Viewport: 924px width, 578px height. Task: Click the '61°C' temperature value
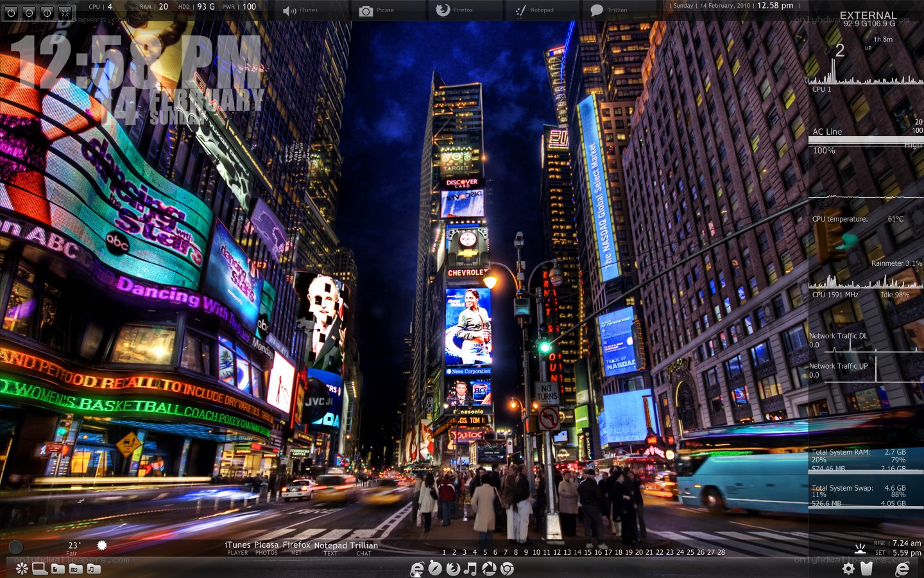[895, 219]
